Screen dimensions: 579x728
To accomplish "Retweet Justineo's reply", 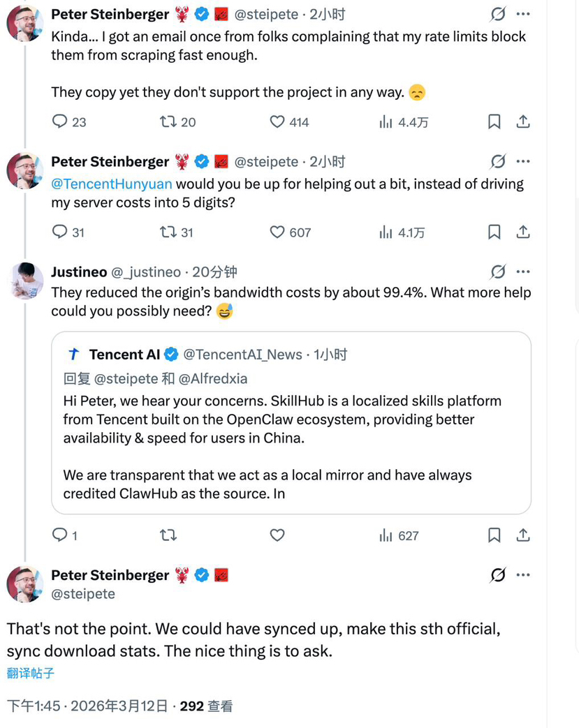I will click(x=168, y=535).
